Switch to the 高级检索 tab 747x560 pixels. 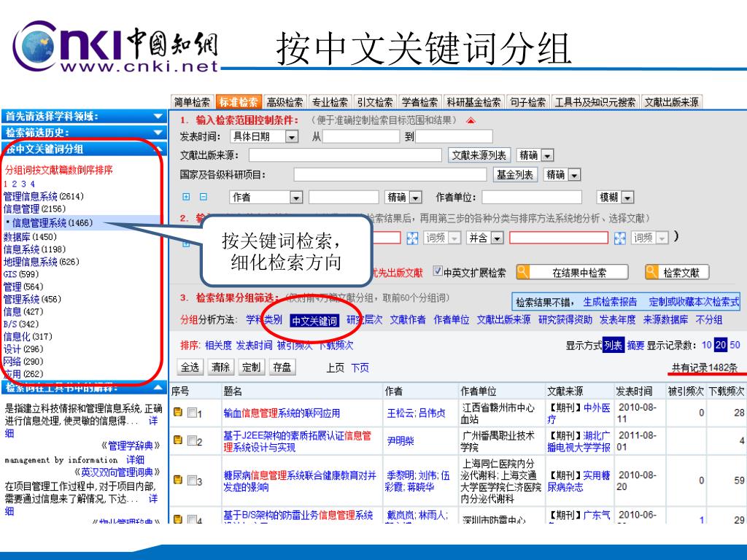click(285, 102)
